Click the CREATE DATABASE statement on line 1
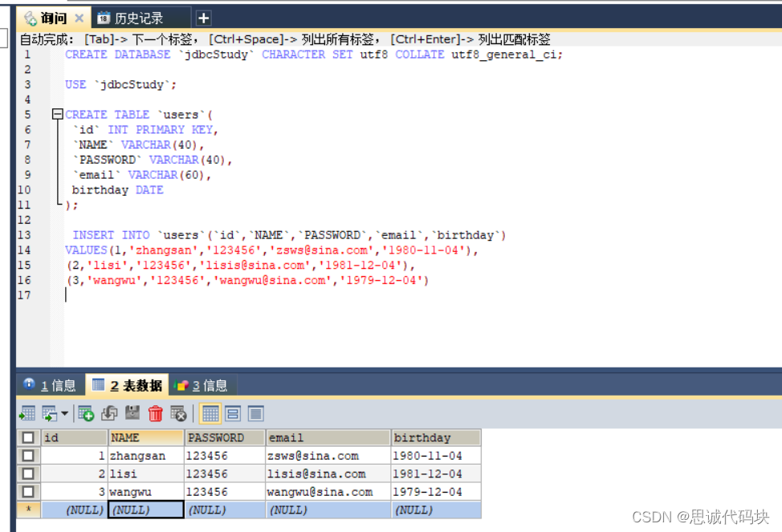 (x=314, y=55)
